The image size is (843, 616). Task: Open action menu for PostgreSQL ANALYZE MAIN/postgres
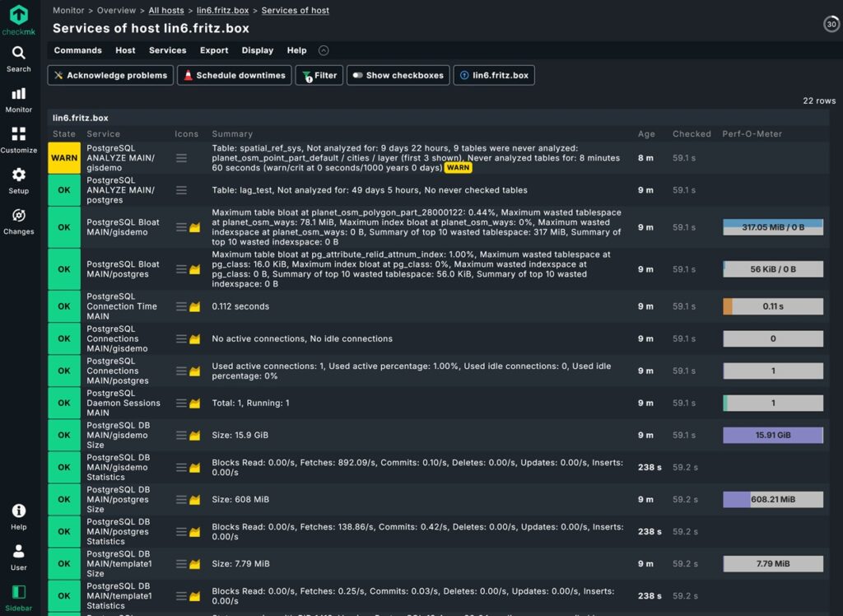(x=182, y=190)
